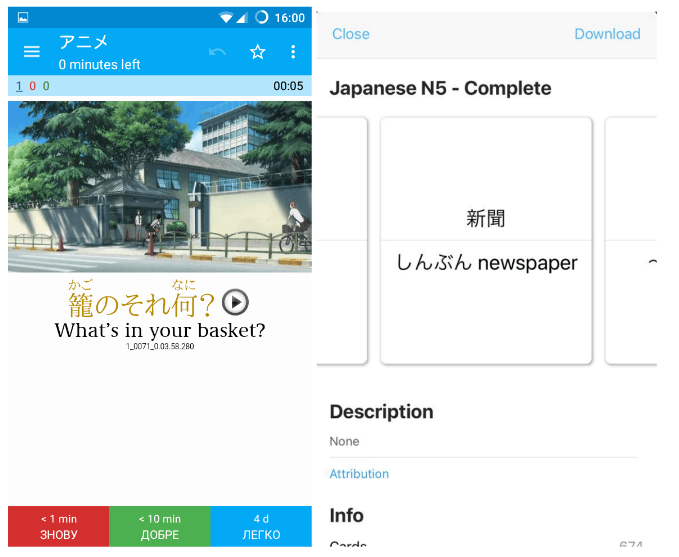
Task: Tap the アニメ deck title
Action: [x=83, y=42]
